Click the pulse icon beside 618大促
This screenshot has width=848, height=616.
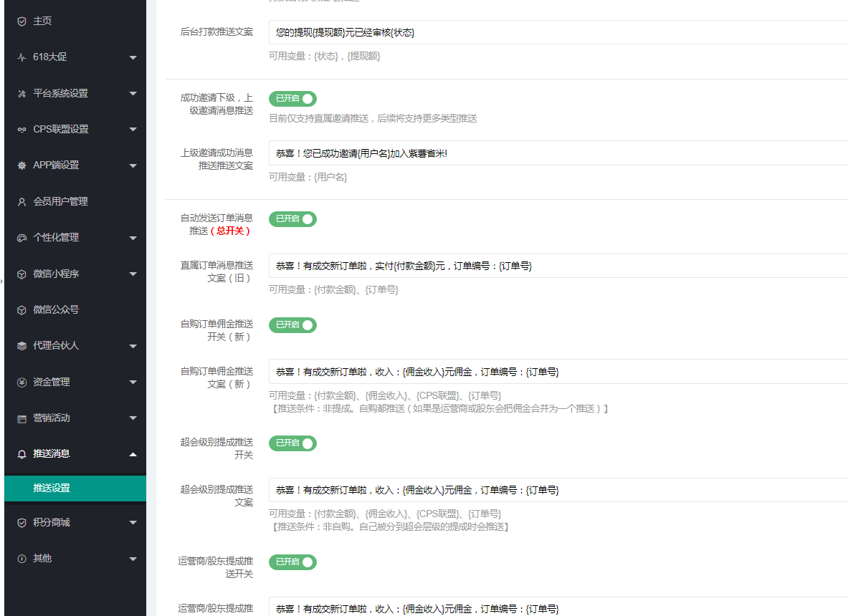[22, 57]
